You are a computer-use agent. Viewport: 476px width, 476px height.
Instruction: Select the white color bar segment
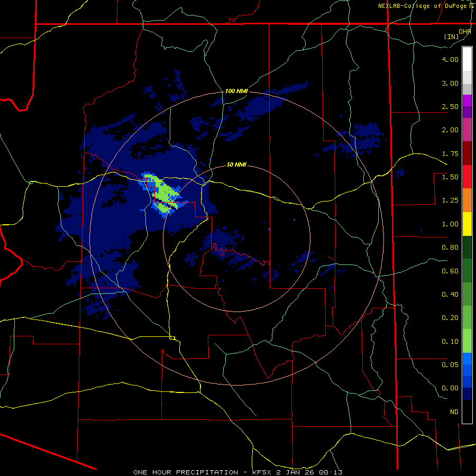pyautogui.click(x=467, y=59)
